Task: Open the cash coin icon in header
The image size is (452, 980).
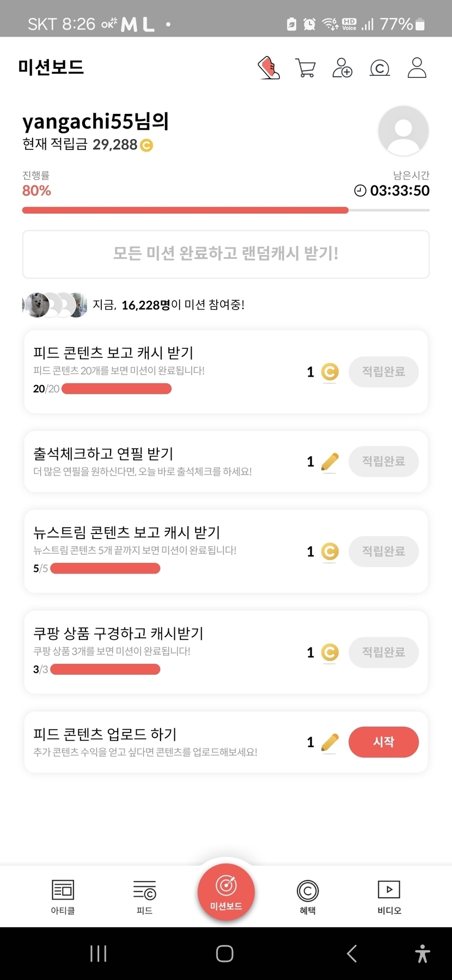Action: click(x=380, y=68)
